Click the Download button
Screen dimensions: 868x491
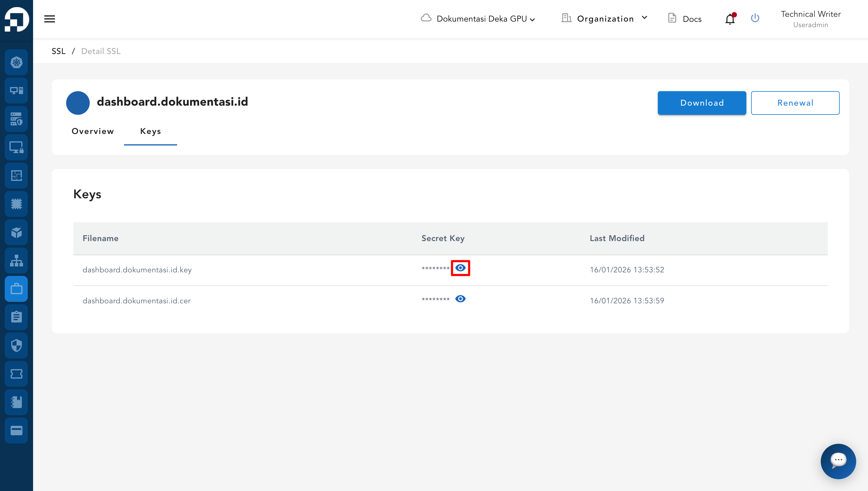[x=702, y=103]
